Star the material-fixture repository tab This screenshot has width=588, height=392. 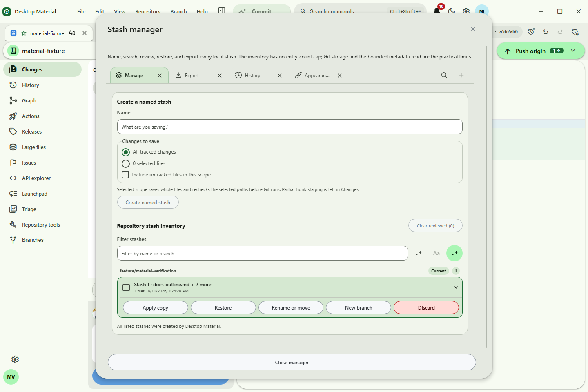pos(24,33)
